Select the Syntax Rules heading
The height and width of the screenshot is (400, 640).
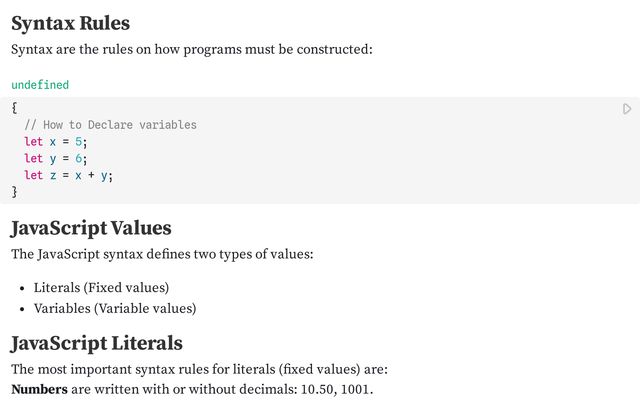point(71,23)
